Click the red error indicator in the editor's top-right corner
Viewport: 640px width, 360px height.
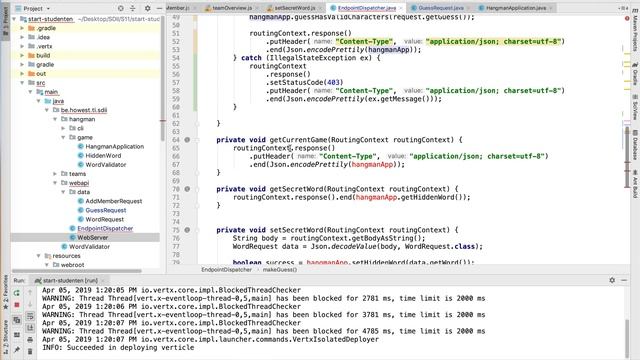(x=627, y=18)
